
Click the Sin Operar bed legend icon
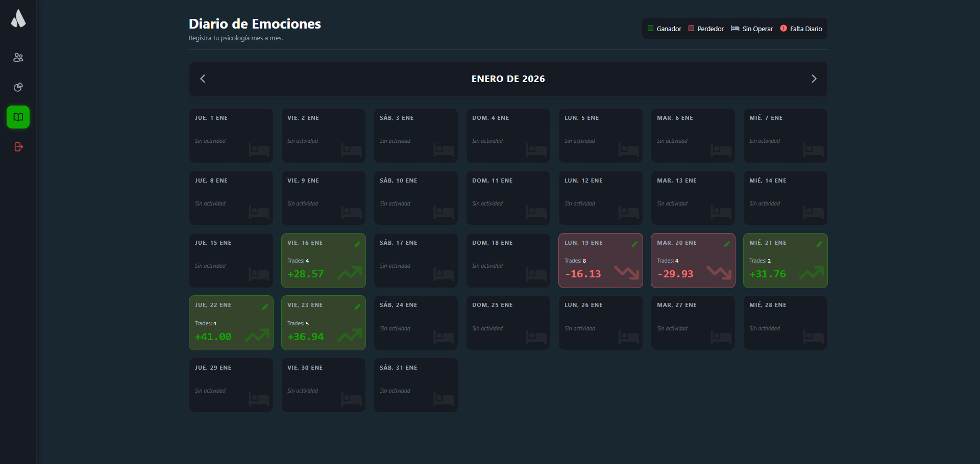(x=735, y=29)
